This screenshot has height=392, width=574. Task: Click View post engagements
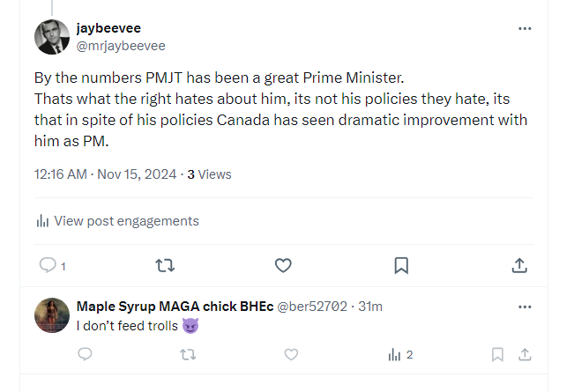[117, 221]
